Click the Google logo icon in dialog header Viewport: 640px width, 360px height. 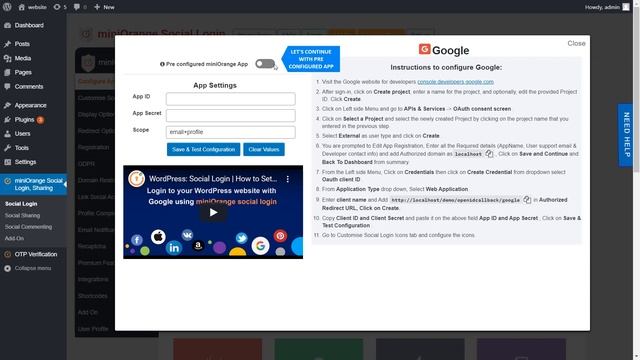coord(424,49)
